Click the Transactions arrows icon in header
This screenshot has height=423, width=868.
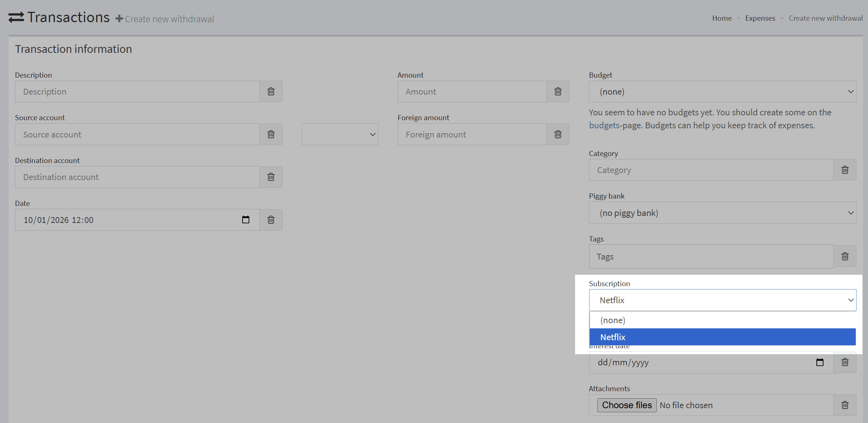tap(16, 17)
